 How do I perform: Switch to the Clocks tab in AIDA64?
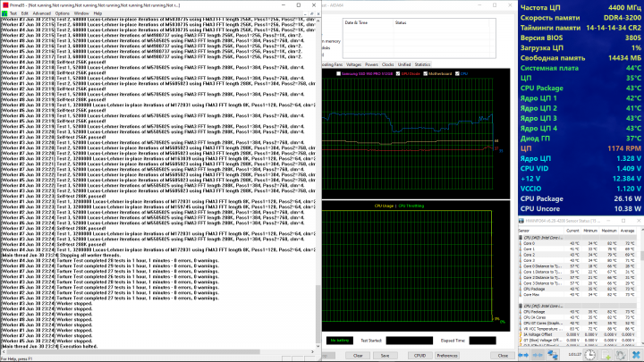[387, 64]
